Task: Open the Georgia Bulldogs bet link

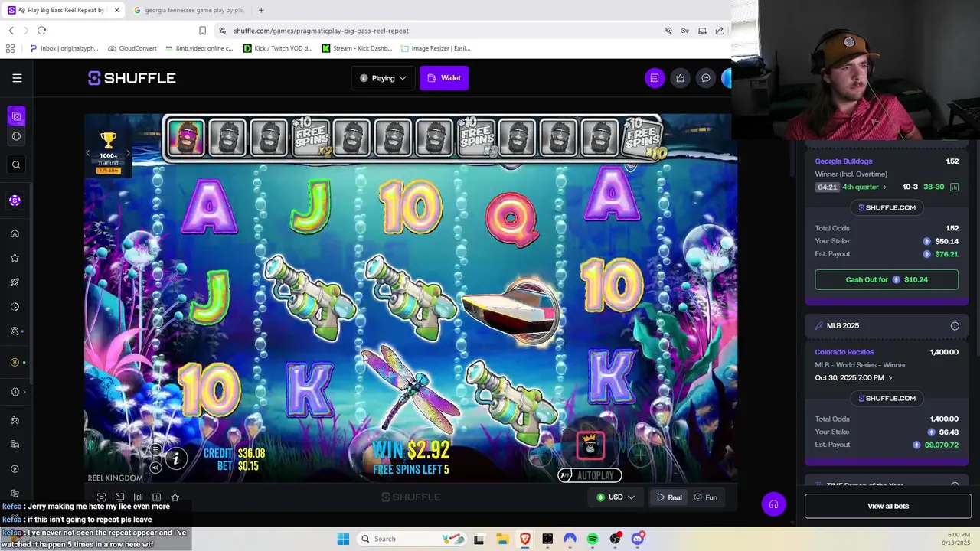Action: [x=844, y=161]
